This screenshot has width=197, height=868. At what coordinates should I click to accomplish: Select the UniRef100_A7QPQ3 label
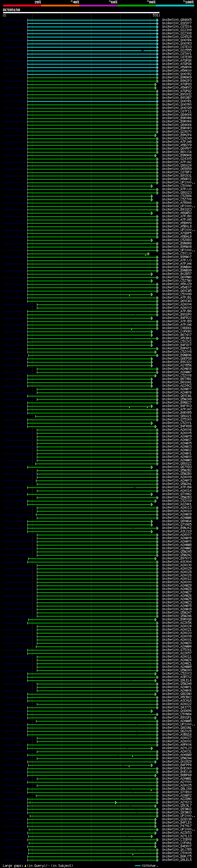pos(177,84)
